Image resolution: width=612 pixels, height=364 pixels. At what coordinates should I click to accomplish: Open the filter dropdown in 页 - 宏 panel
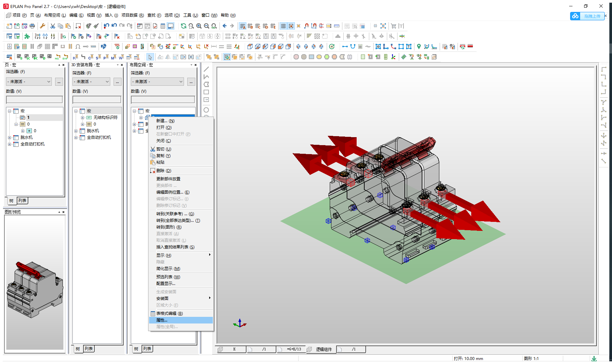coord(29,82)
